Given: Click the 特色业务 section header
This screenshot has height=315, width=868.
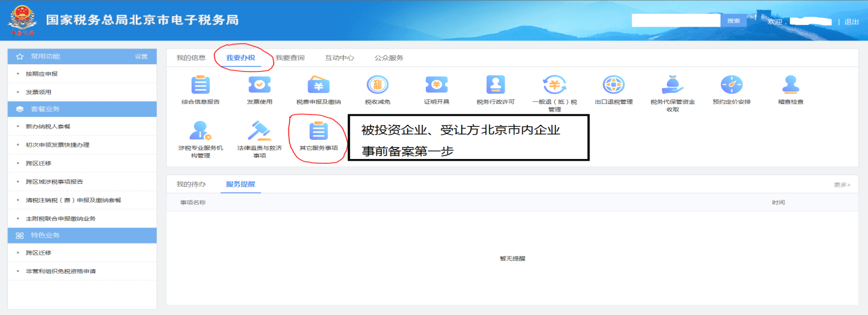Looking at the screenshot, I should click(x=82, y=236).
